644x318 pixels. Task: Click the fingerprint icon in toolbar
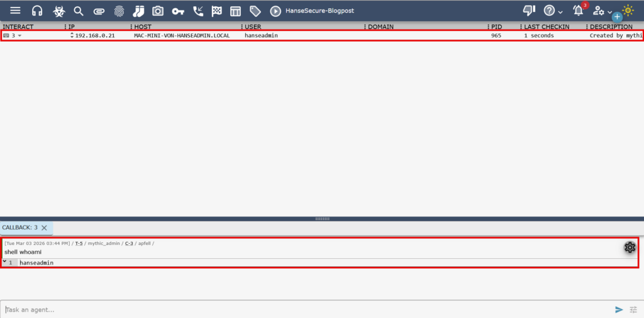point(119,11)
